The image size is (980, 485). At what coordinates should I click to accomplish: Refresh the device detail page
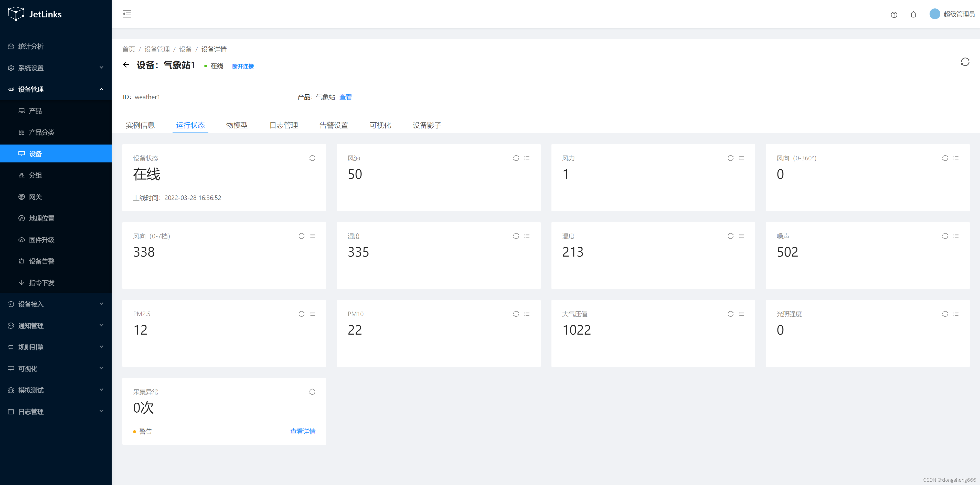965,62
